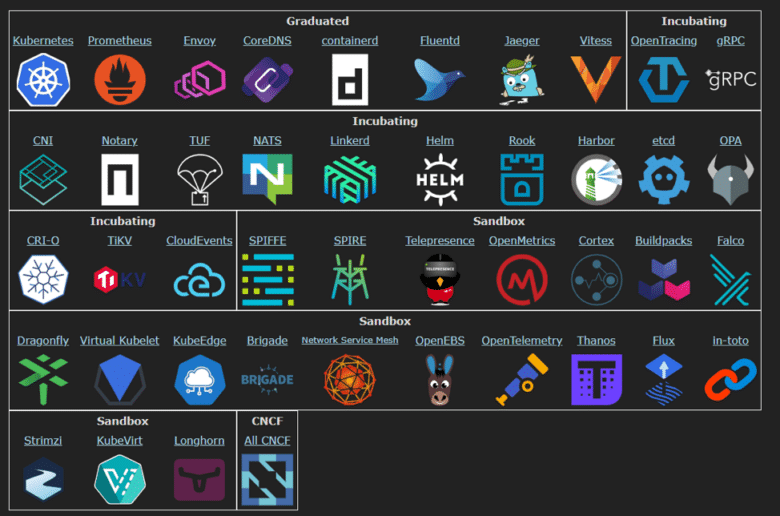Click the Network Service Mesh sphere logo
This screenshot has height=516, width=780.
(350, 380)
